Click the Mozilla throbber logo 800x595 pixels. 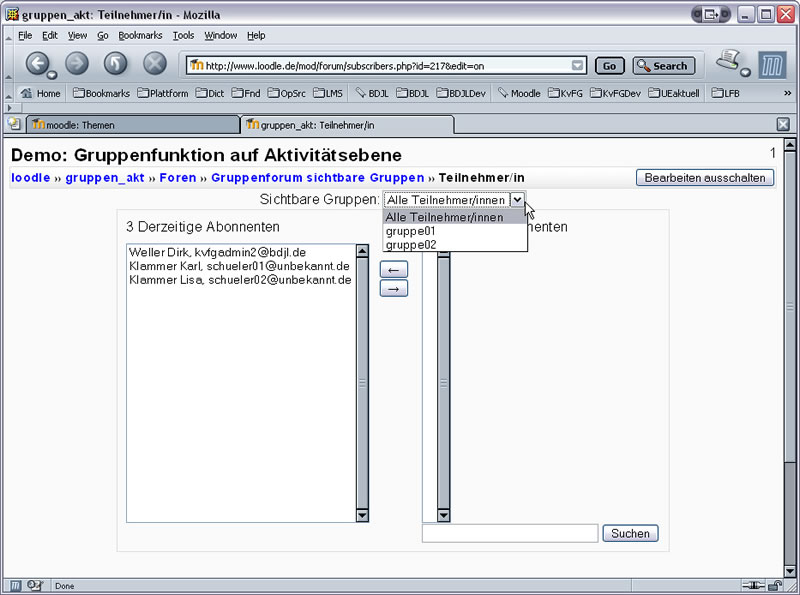(772, 65)
